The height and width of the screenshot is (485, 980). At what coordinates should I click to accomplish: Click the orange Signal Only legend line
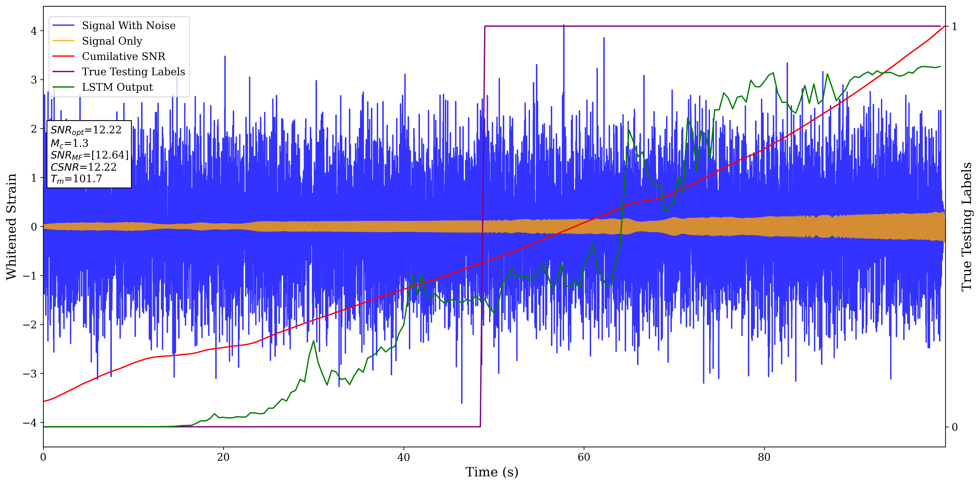tap(63, 41)
